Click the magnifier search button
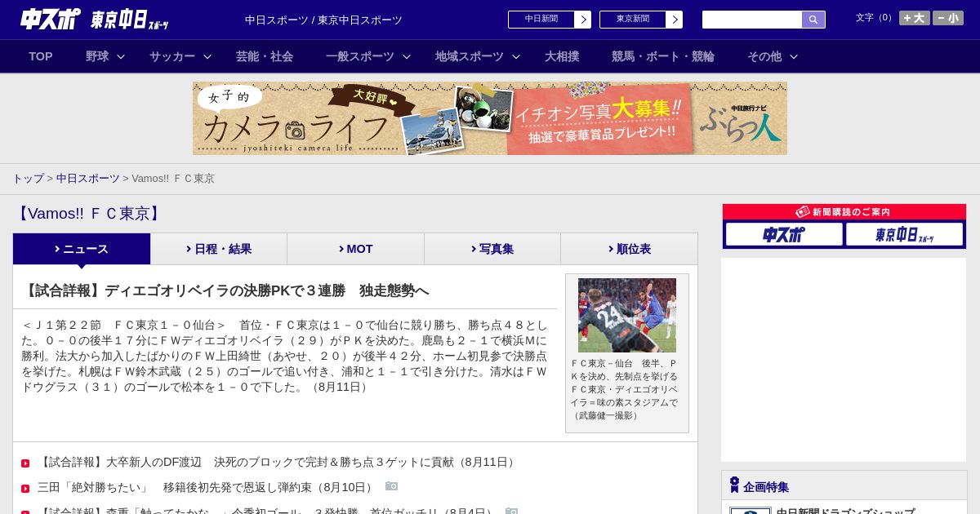This screenshot has width=980, height=514. (813, 20)
